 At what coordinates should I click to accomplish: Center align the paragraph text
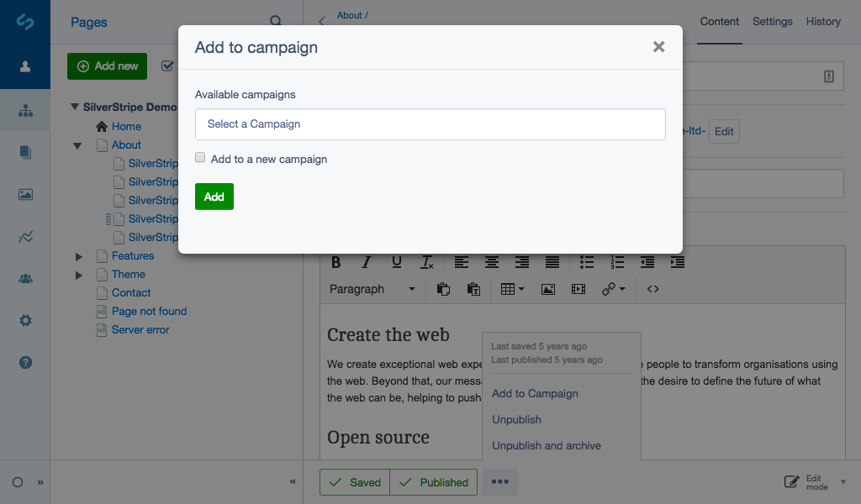coord(491,262)
